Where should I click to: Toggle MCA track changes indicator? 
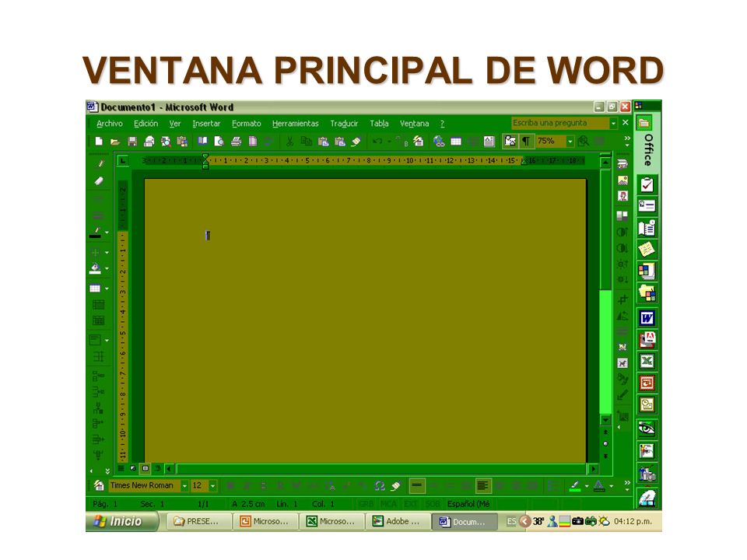click(x=388, y=504)
